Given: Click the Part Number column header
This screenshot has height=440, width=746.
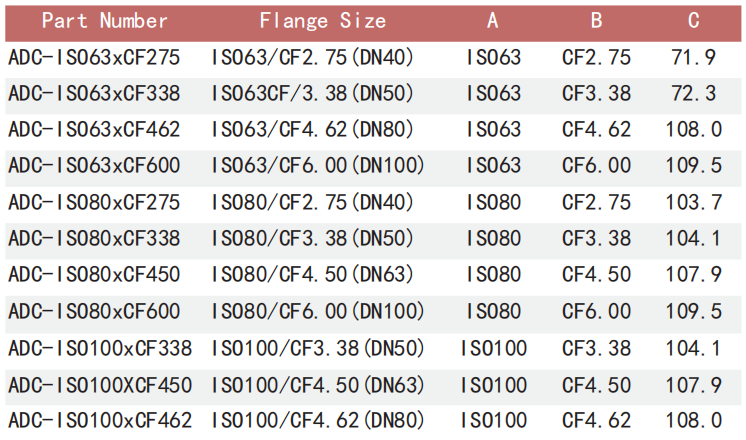Looking at the screenshot, I should click(x=105, y=21).
